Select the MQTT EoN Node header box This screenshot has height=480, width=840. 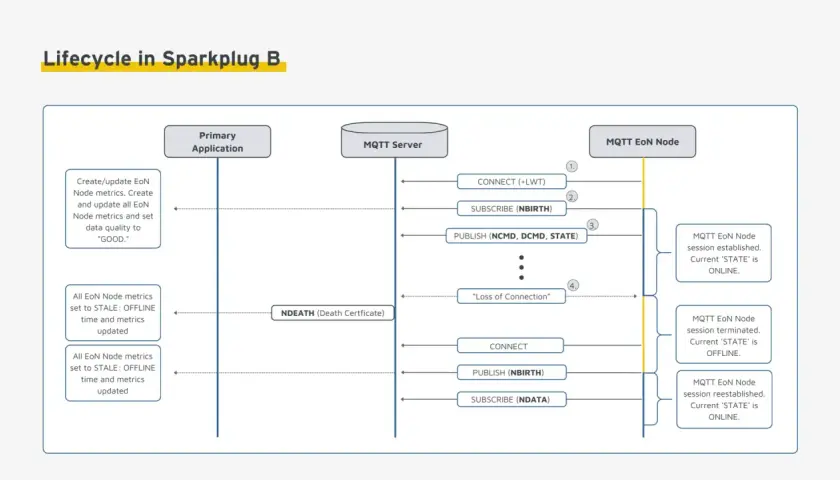[642, 141]
